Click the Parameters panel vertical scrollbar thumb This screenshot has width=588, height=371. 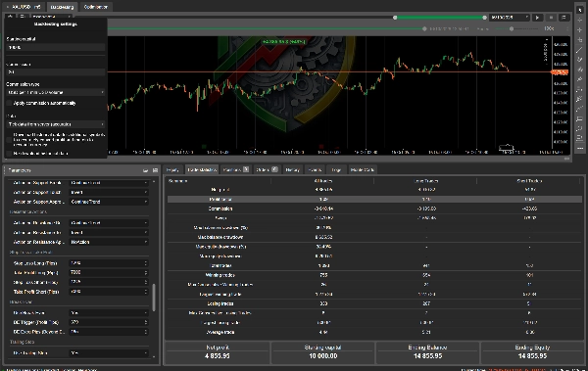(x=154, y=298)
